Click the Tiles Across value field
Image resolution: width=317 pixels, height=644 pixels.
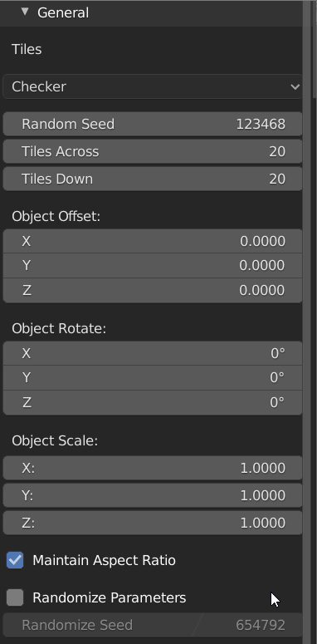153,151
